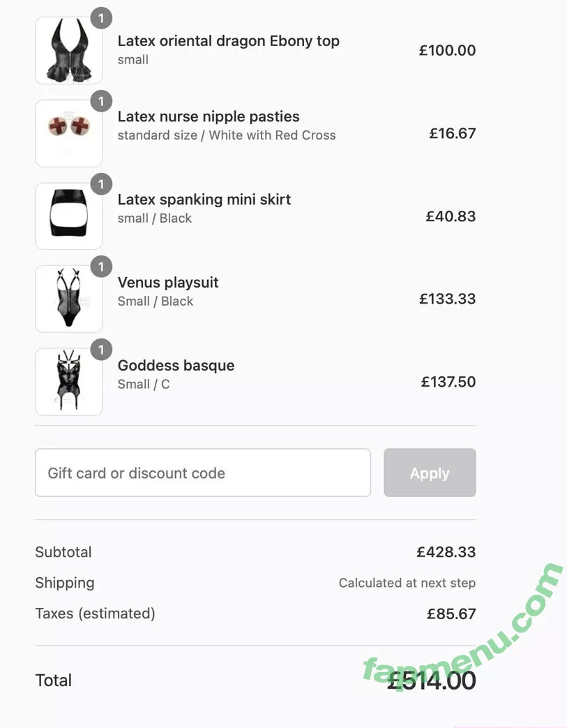The width and height of the screenshot is (567, 728).
Task: Click the Goddess basque product thumbnail
Action: [x=68, y=382]
